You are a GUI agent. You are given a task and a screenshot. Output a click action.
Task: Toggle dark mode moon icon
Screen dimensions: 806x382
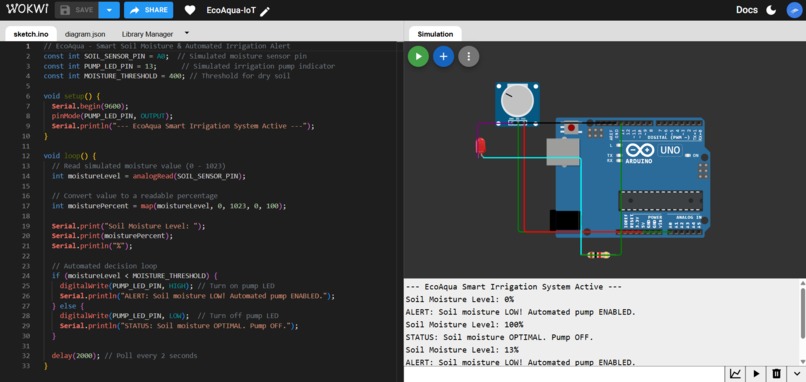pos(771,10)
